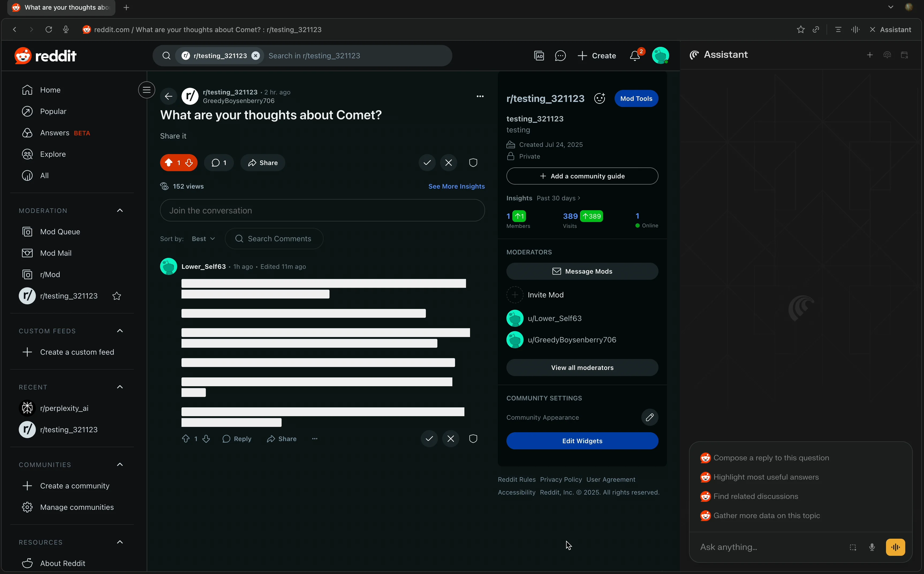
Task: Toggle the post upvote arrow
Action: [x=169, y=163]
